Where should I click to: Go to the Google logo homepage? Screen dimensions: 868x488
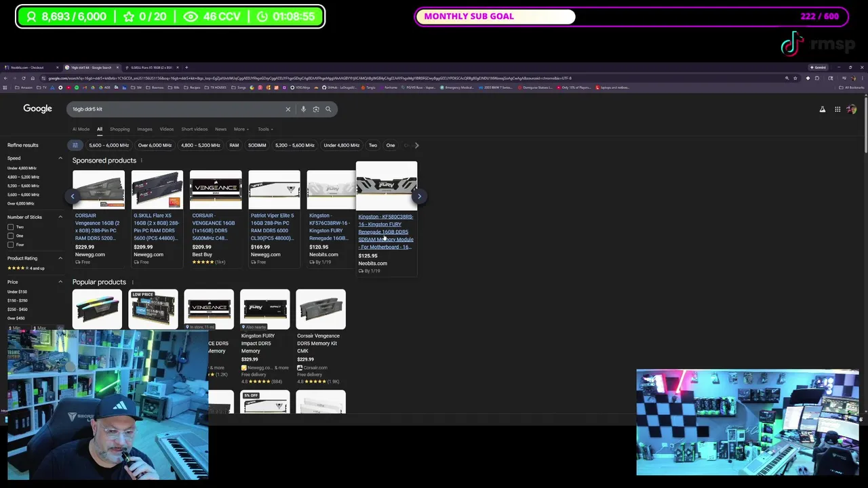[37, 108]
